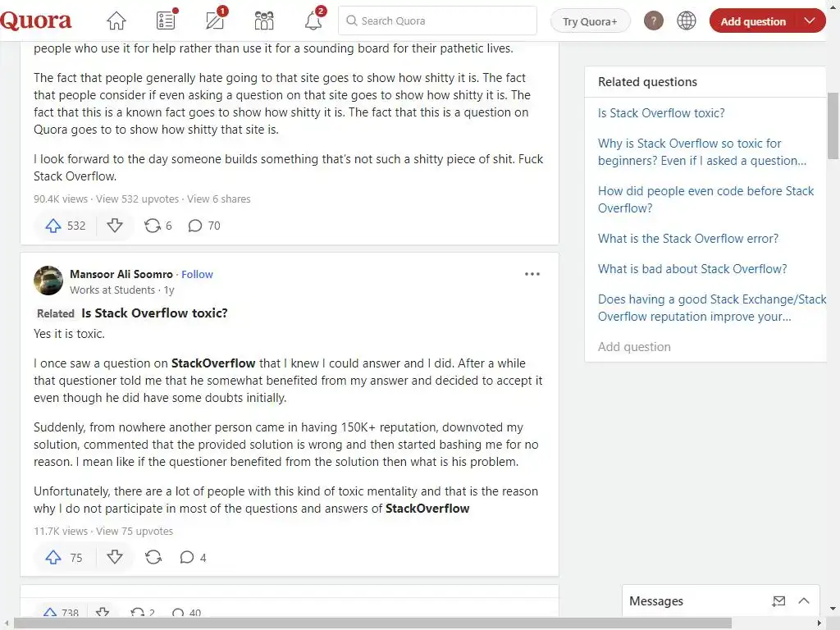Open the Answer pencil icon

click(x=216, y=21)
